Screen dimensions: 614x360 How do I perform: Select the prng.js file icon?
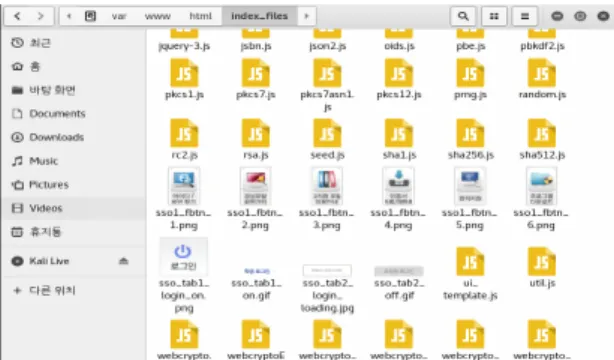470,73
